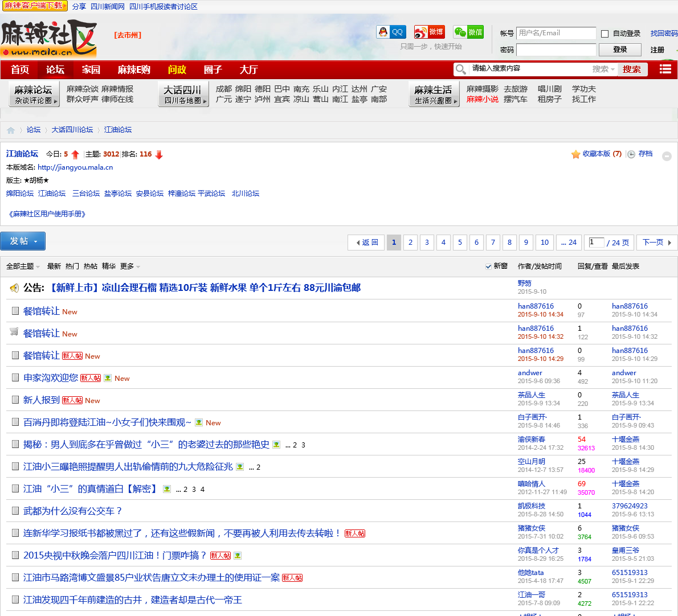
Task: Open the 麻辣小说 link
Action: tap(482, 100)
